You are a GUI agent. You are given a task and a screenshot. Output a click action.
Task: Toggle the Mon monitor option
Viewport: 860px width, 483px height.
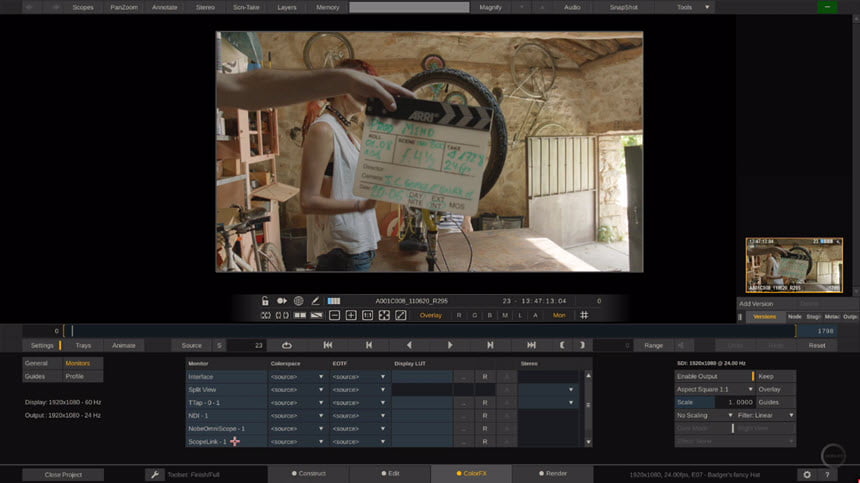coord(559,315)
